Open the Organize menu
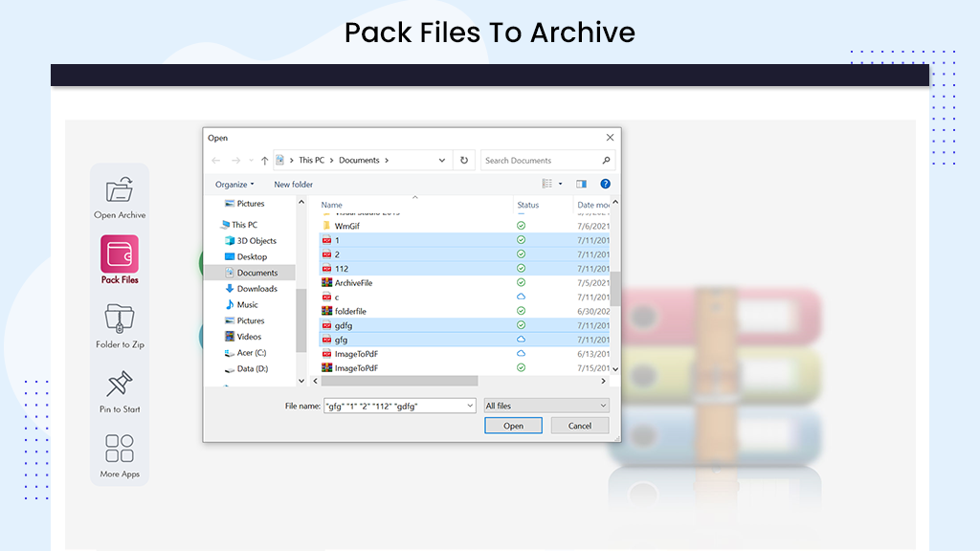This screenshot has width=980, height=551. click(x=234, y=185)
